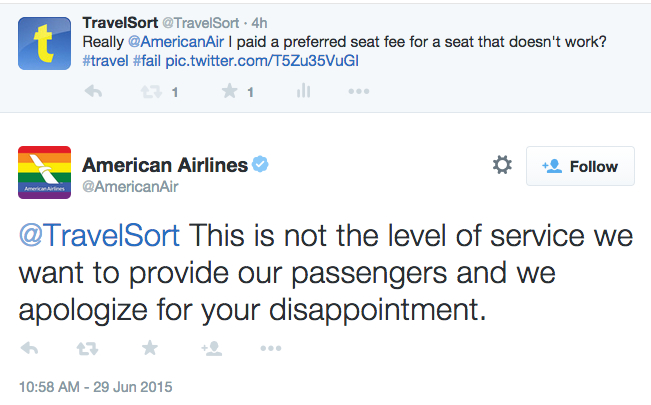View analytics bar chart for TravelSort tweet

click(303, 91)
